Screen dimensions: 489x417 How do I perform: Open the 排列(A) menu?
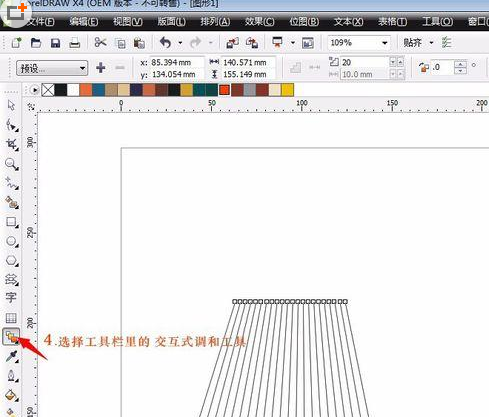click(215, 22)
